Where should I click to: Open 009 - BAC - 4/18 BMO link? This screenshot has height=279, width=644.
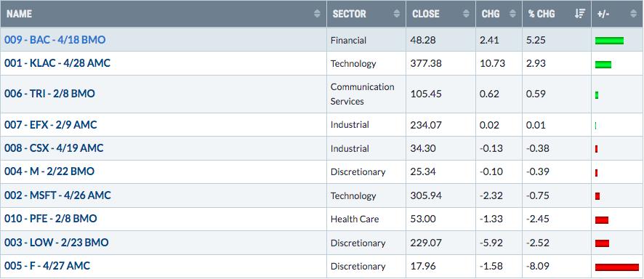55,40
